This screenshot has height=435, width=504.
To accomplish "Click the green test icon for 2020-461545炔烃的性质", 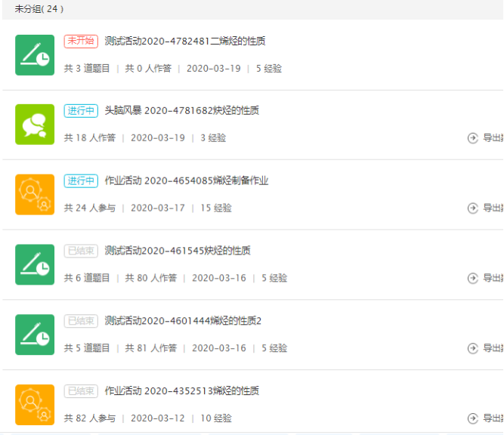I will click(35, 264).
